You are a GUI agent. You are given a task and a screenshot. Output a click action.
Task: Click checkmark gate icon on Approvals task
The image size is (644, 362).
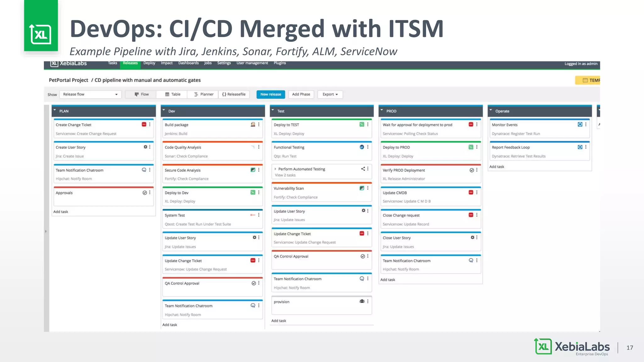pyautogui.click(x=145, y=193)
